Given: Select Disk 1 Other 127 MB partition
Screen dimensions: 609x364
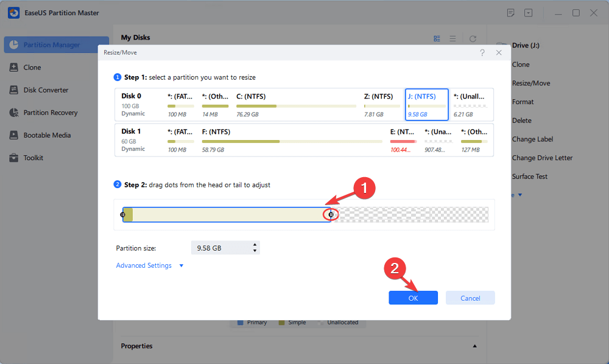Looking at the screenshot, I should pyautogui.click(x=474, y=140).
